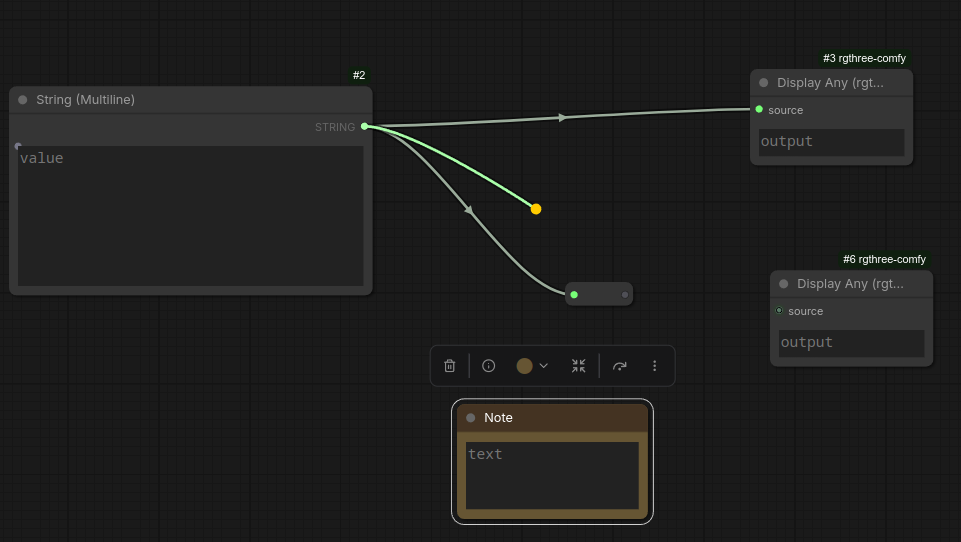Click the #6 rgthree-comfy badge
The width and height of the screenshot is (961, 542).
point(884,259)
